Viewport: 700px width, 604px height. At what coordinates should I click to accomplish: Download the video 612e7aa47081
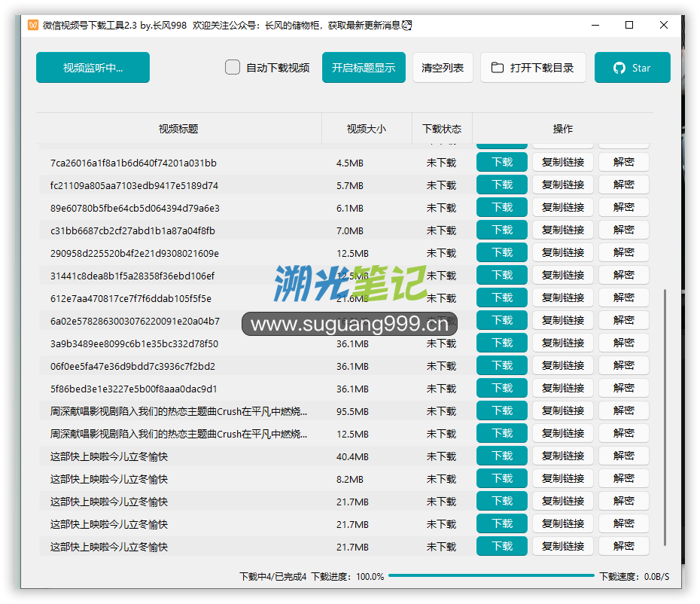[x=502, y=297]
